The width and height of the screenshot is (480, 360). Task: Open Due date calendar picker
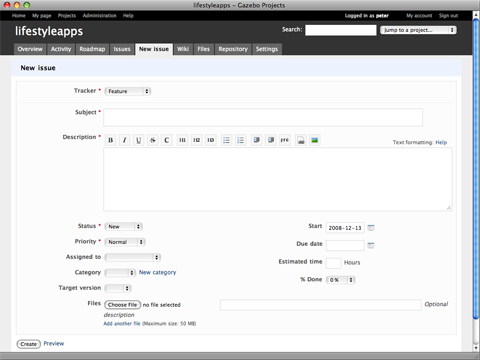(371, 245)
